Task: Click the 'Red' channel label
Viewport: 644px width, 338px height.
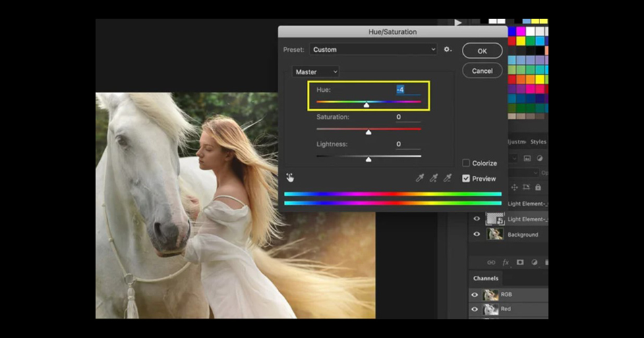Action: [506, 309]
